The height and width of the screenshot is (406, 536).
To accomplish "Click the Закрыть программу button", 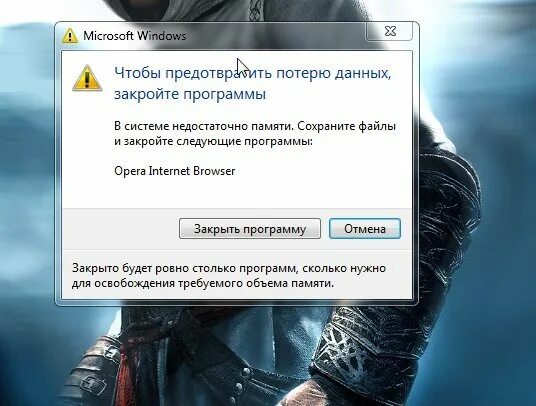I will [x=250, y=229].
